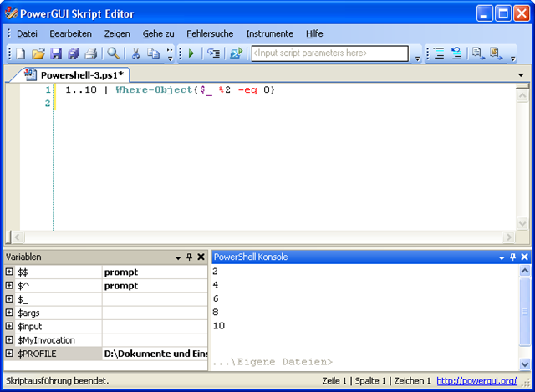Copy selection using the toolbar icon
This screenshot has height=392, width=535.
pos(153,53)
